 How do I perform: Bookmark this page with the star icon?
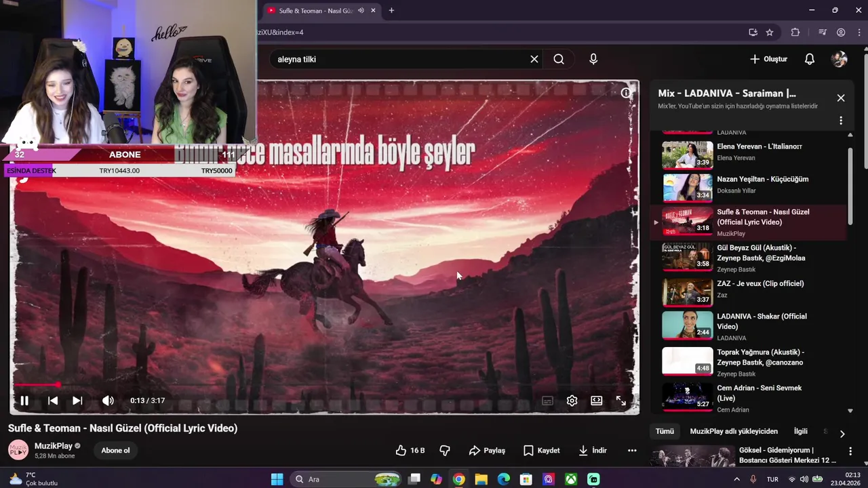[x=770, y=32]
